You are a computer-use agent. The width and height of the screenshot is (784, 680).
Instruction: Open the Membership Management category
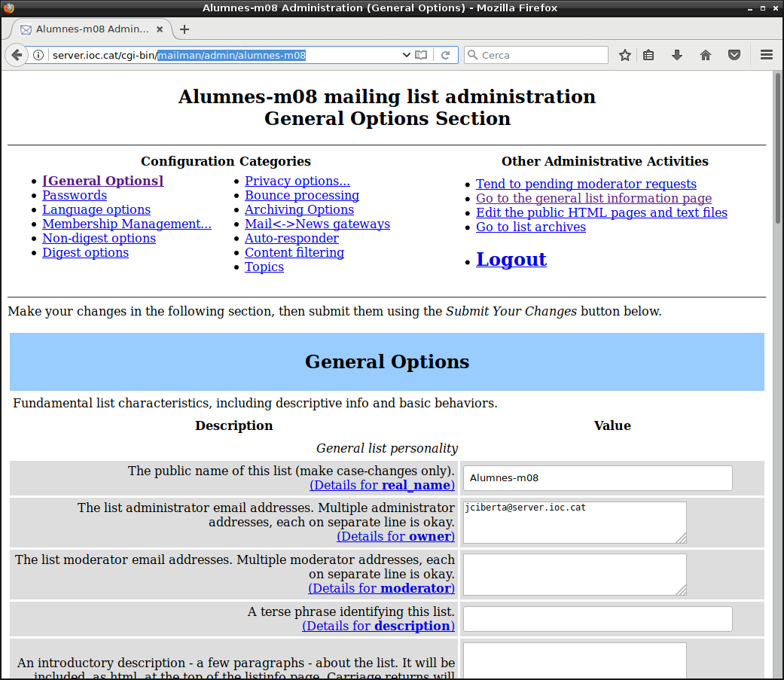(127, 224)
